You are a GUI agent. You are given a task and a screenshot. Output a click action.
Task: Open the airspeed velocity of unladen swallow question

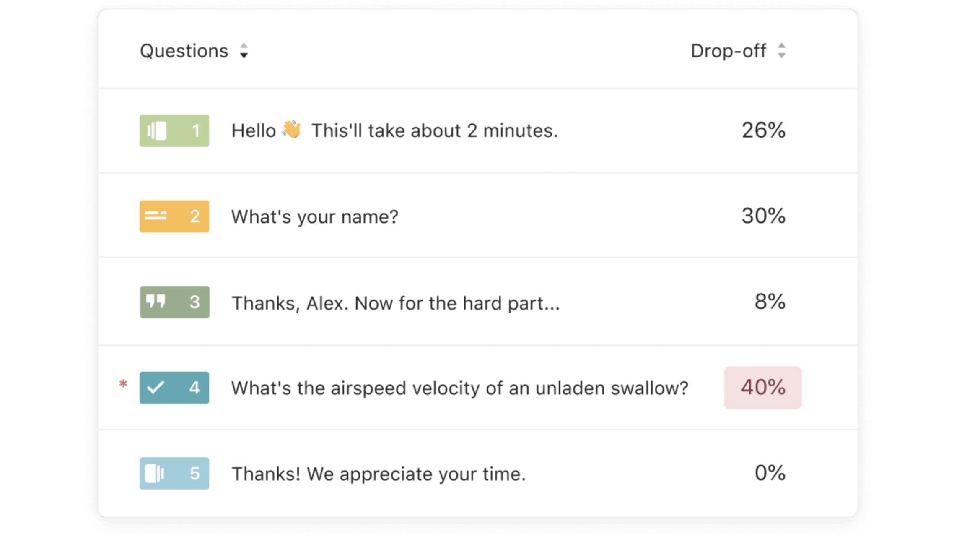pyautogui.click(x=460, y=388)
